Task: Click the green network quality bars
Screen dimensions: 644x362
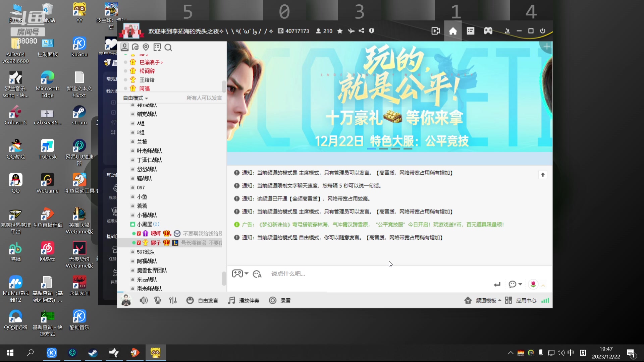Action: click(545, 300)
